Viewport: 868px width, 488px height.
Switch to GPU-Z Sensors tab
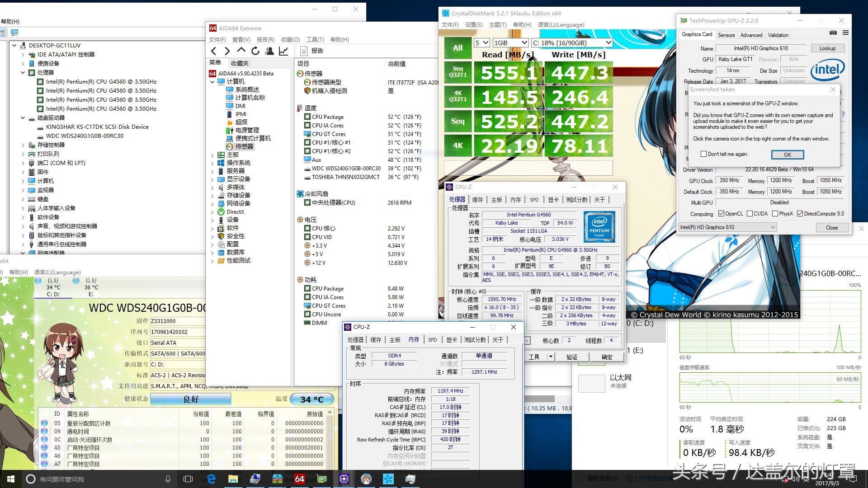pos(726,35)
